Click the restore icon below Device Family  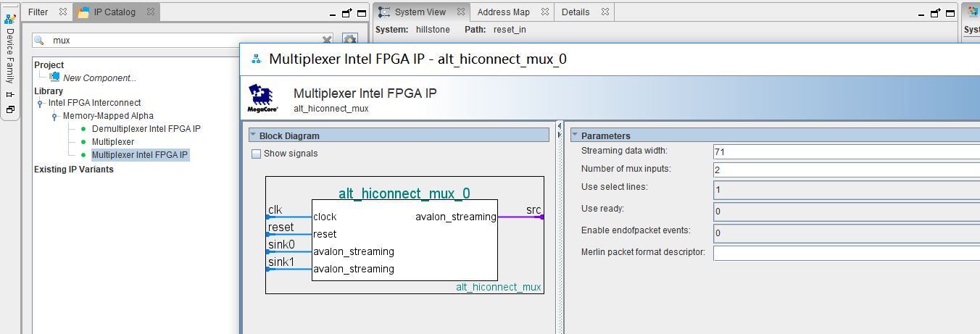click(10, 109)
